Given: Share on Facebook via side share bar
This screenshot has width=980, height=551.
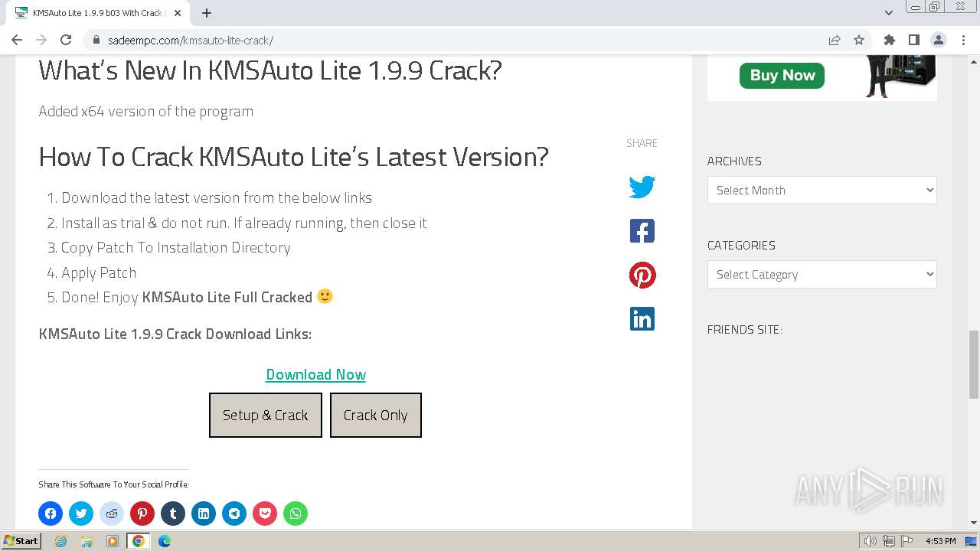Looking at the screenshot, I should [x=642, y=231].
